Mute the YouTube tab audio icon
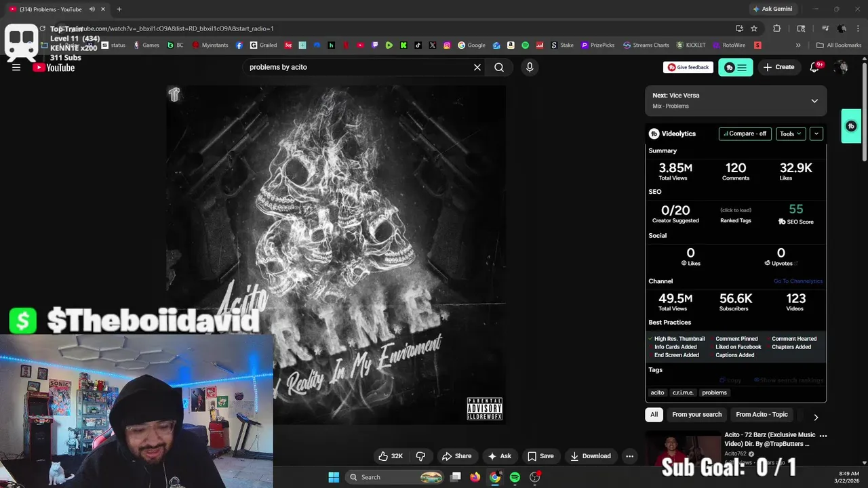The image size is (868, 488). (92, 9)
